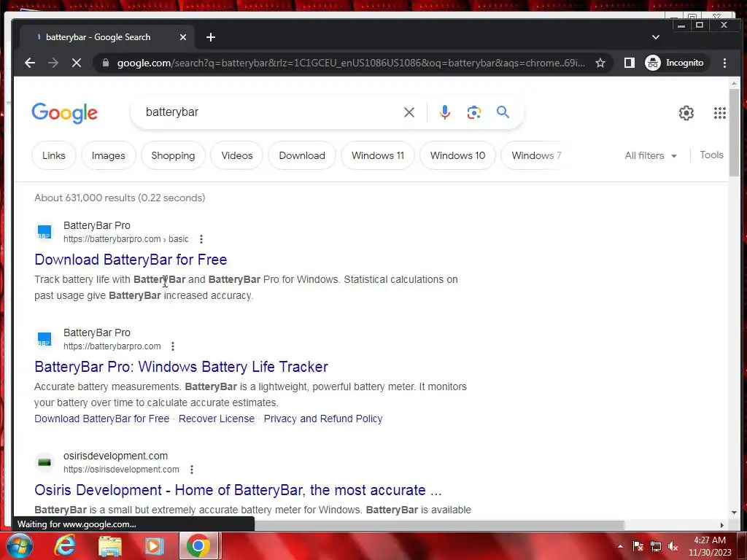Follow the Recover License sitelink

(x=217, y=419)
